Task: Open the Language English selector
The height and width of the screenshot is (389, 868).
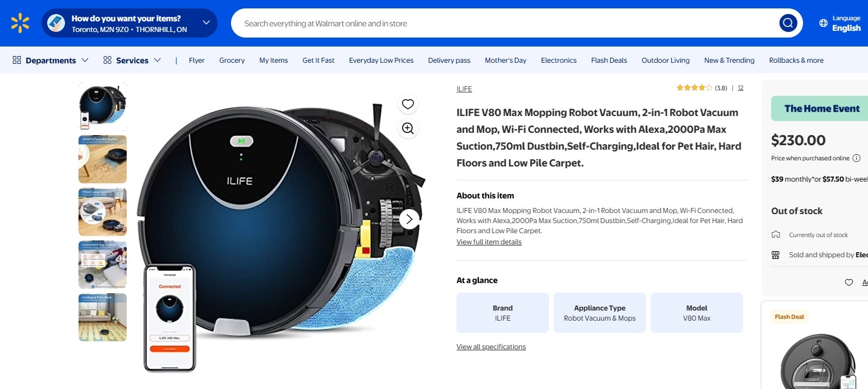Action: [840, 23]
